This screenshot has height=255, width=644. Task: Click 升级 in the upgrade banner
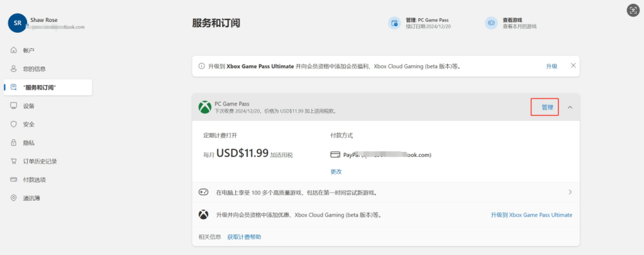point(552,66)
